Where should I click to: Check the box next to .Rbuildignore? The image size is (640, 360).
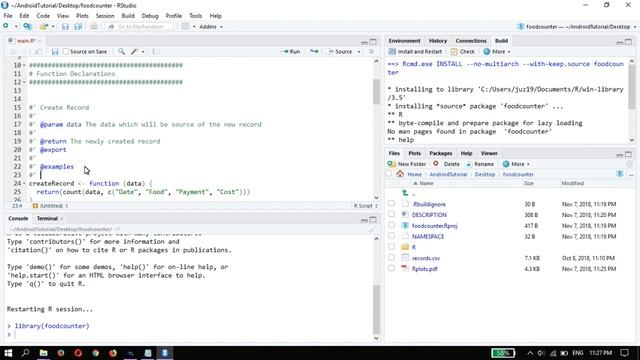tap(391, 203)
